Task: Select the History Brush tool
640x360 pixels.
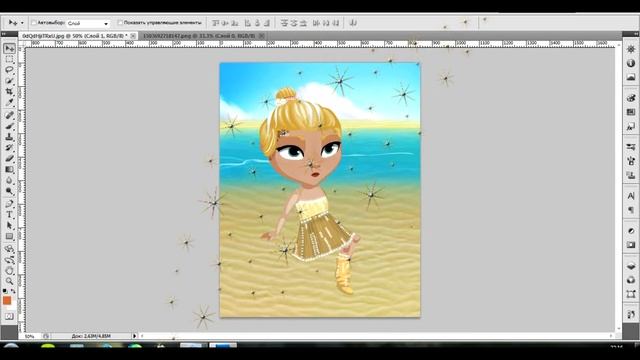Action: pos(9,148)
